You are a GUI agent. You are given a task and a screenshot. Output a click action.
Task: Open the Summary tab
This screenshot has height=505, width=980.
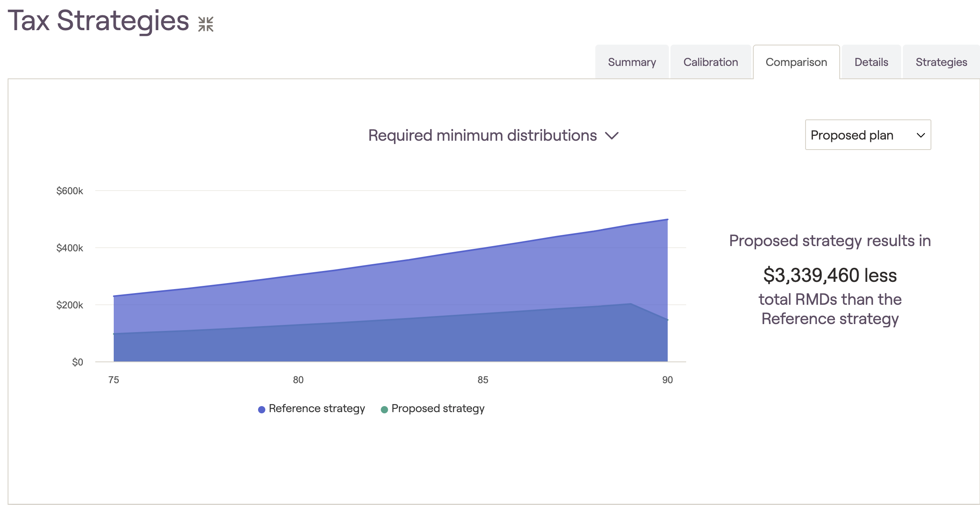(632, 62)
